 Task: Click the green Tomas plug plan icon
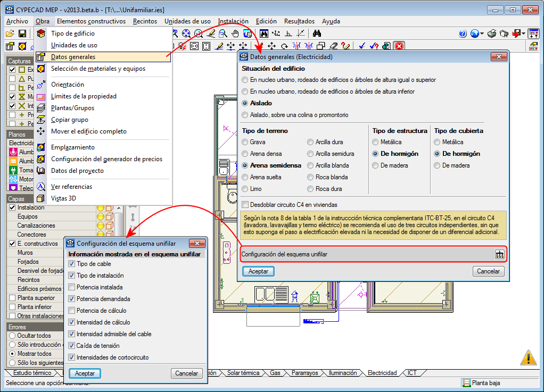coord(13,170)
